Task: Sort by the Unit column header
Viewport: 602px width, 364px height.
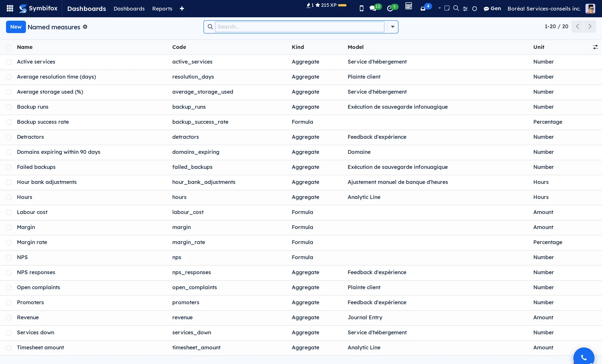Action: pyautogui.click(x=539, y=47)
